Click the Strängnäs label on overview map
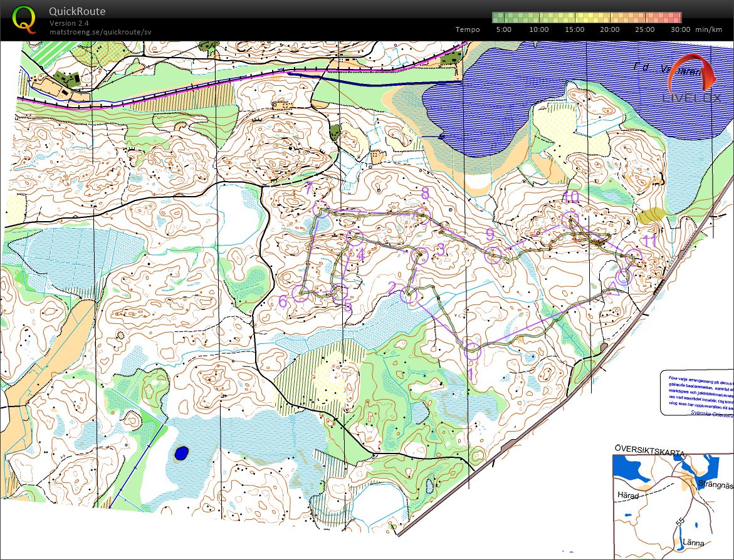This screenshot has height=560, width=734. click(715, 485)
